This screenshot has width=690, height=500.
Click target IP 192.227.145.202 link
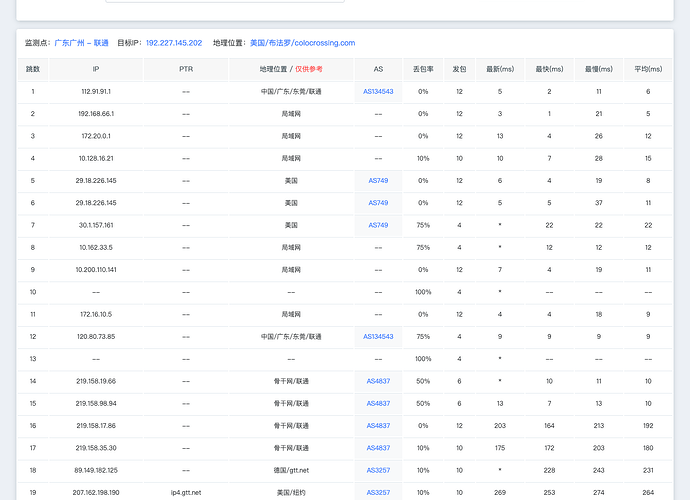pos(174,43)
